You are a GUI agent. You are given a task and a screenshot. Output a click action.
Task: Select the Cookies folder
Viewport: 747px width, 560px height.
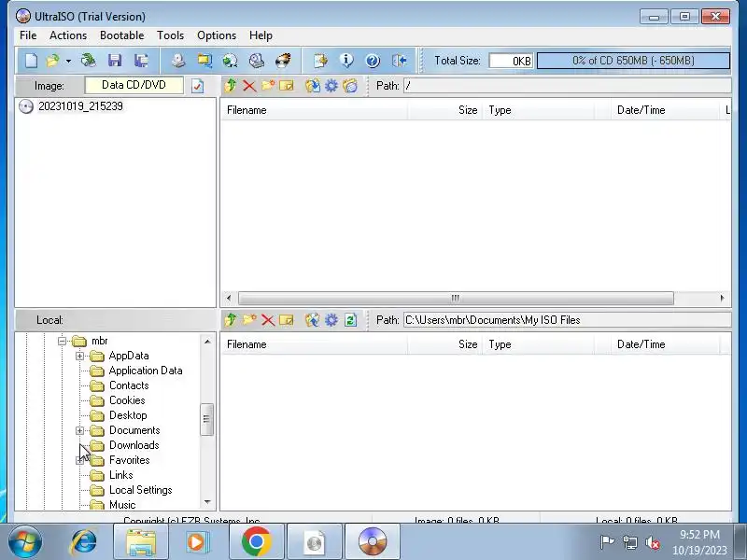pyautogui.click(x=127, y=400)
